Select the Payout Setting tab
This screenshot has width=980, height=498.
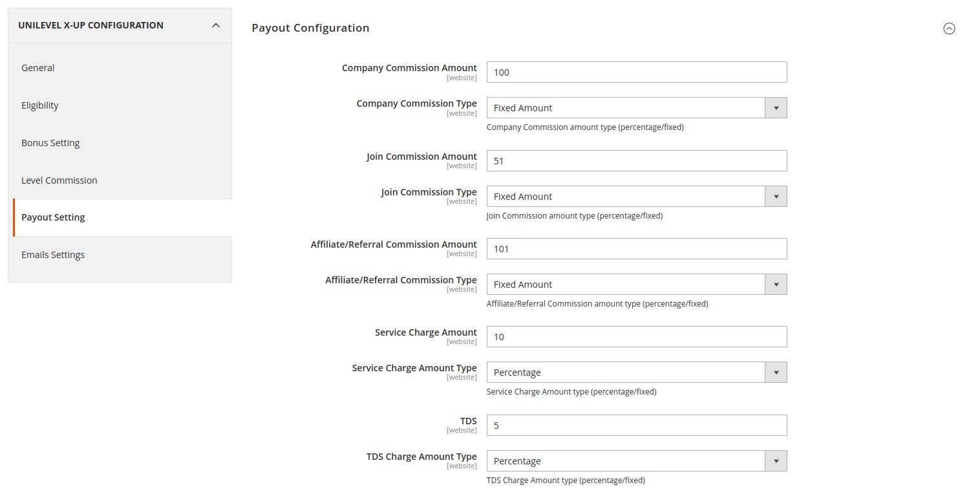53,217
